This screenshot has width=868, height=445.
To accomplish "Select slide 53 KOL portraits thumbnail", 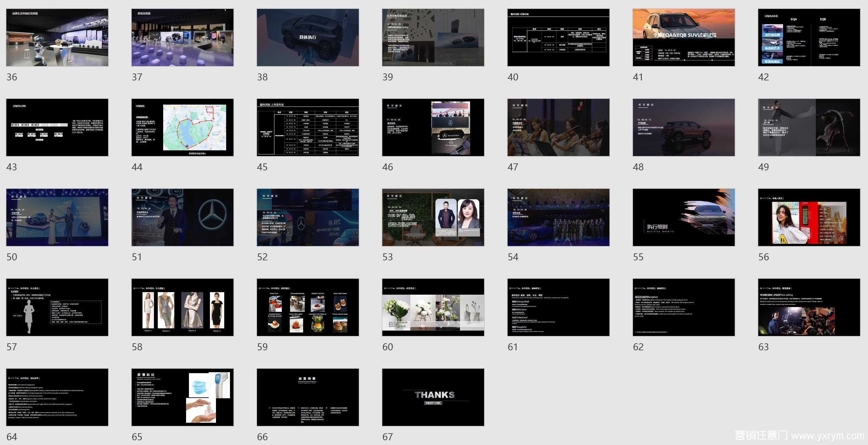I will [x=433, y=217].
